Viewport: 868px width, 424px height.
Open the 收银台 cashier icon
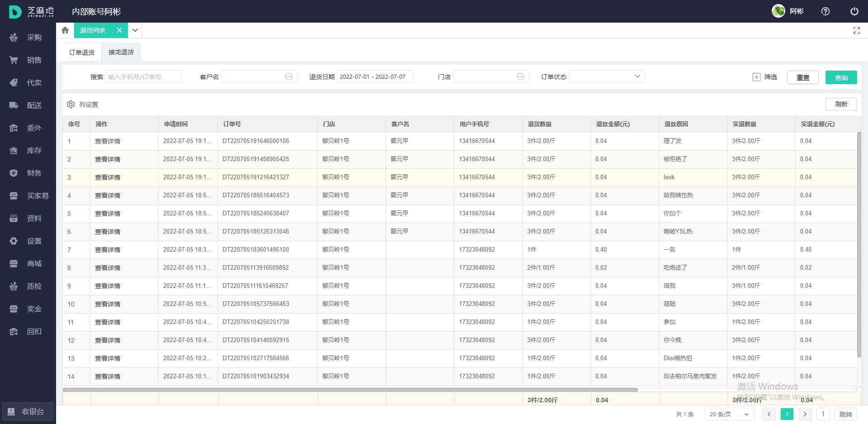11,412
